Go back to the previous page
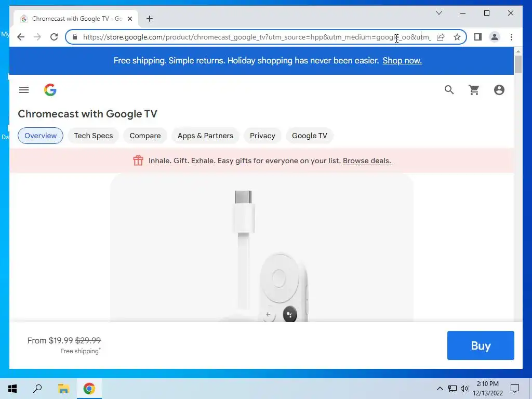This screenshot has height=399, width=532. click(21, 37)
